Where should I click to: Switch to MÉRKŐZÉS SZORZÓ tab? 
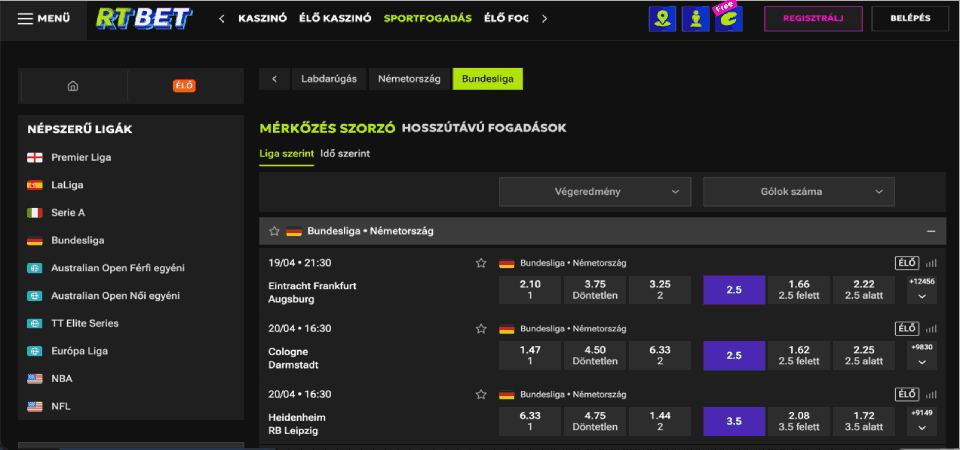328,128
